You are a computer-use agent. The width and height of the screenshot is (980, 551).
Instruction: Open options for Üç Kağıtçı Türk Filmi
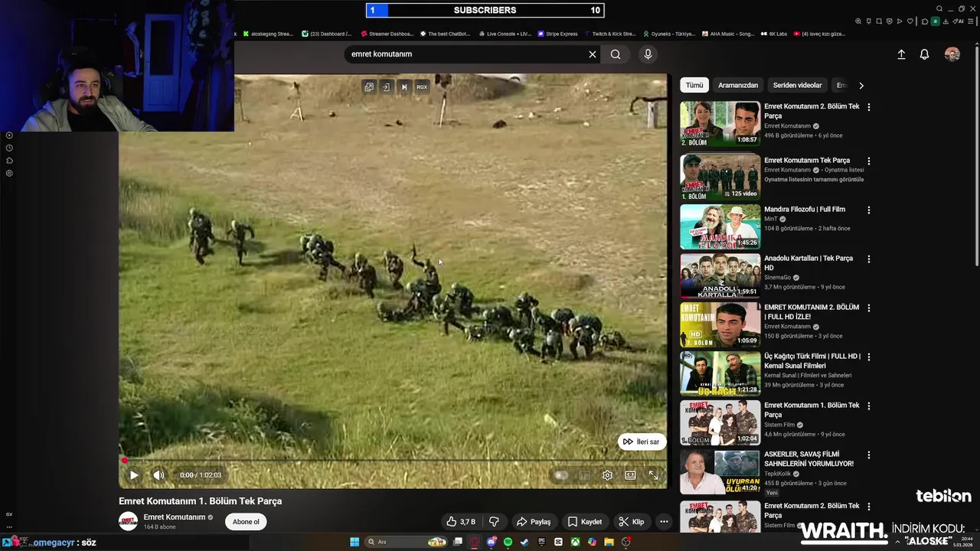[x=868, y=357]
